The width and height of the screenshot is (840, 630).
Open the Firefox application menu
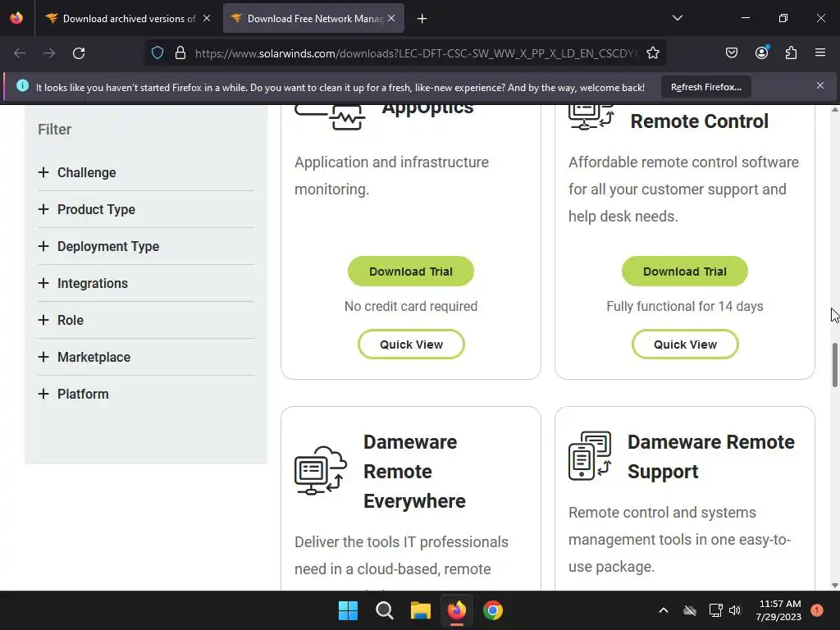point(820,52)
